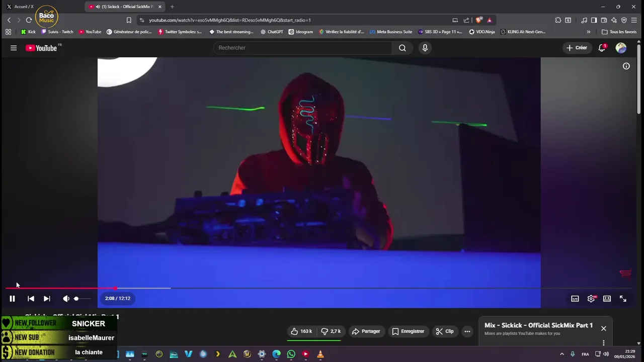Go back in browser history

click(x=9, y=20)
